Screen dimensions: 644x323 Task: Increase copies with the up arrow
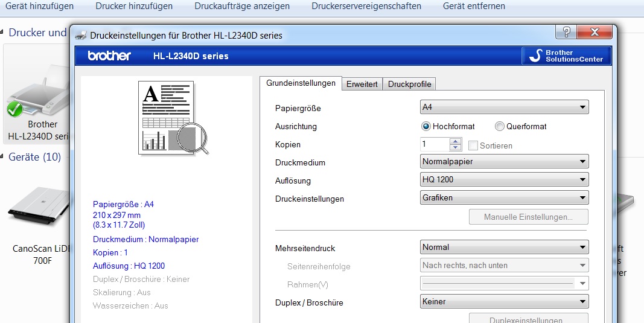[x=456, y=141]
